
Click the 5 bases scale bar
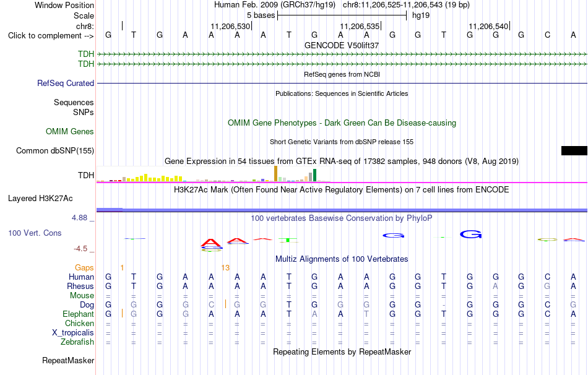(x=342, y=15)
